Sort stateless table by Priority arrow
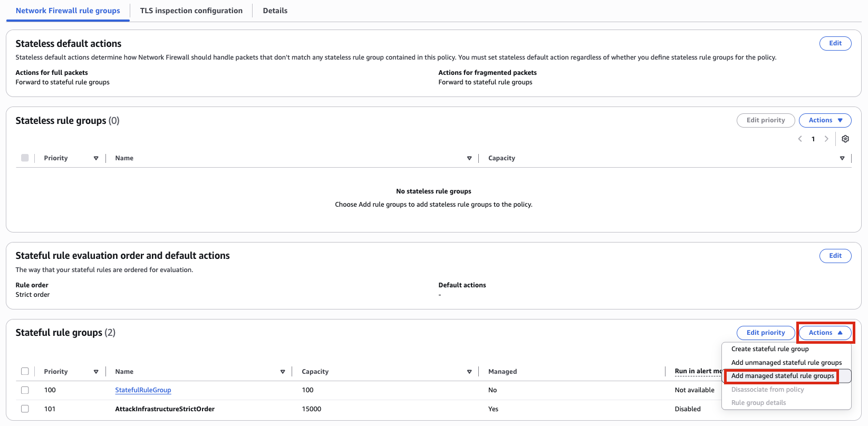This screenshot has width=868, height=426. 96,158
